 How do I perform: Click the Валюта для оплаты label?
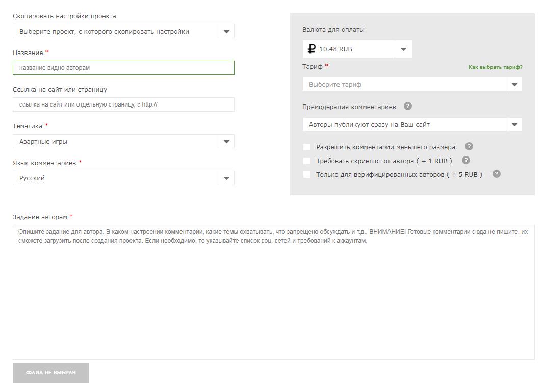333,30
